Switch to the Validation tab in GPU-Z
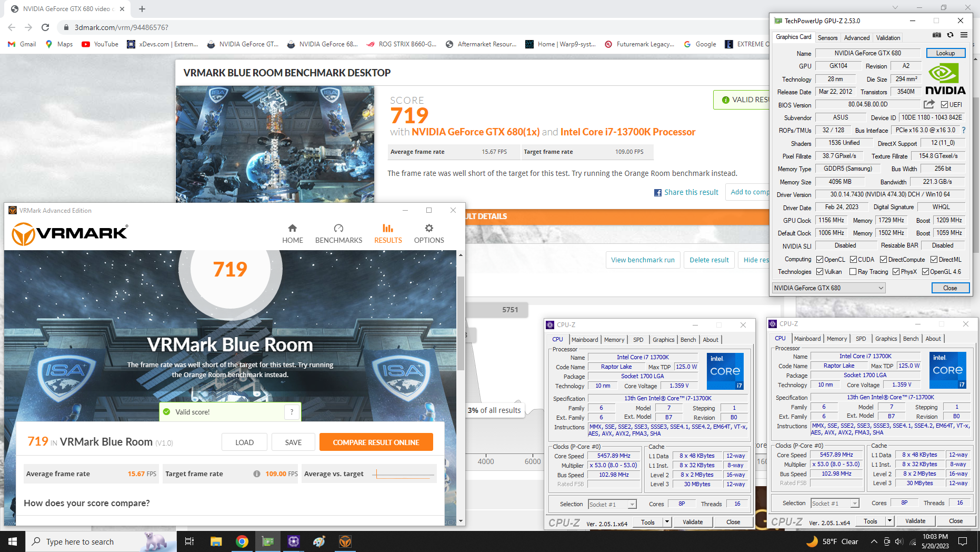980x552 pixels. click(x=888, y=38)
